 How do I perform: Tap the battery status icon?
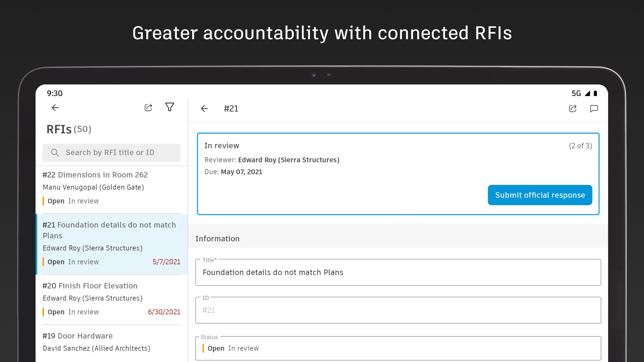point(595,94)
